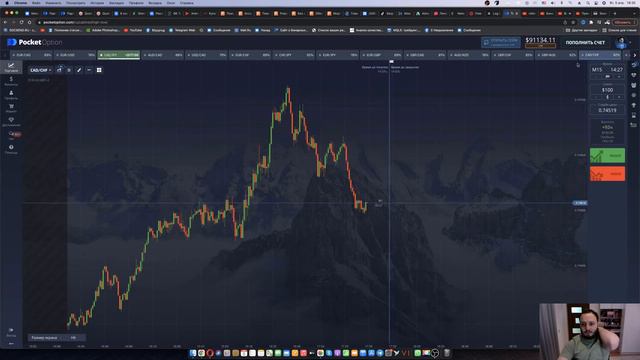Increase the trade amount with plus

pyautogui.click(x=619, y=97)
